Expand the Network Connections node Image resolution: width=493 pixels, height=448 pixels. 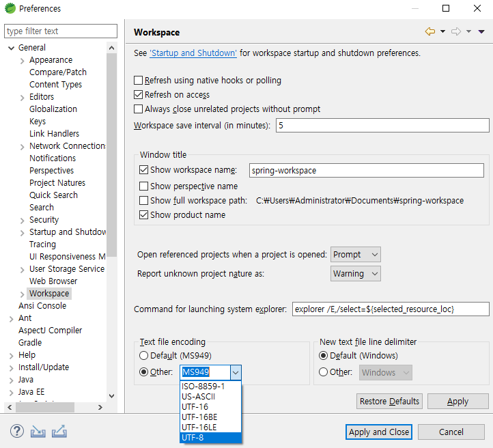point(22,147)
